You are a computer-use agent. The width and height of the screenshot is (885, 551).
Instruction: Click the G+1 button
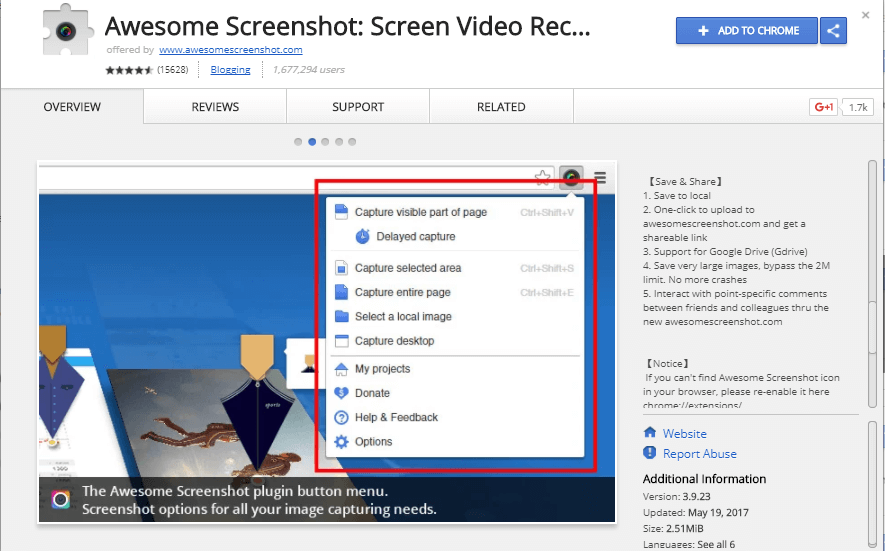pyautogui.click(x=823, y=107)
